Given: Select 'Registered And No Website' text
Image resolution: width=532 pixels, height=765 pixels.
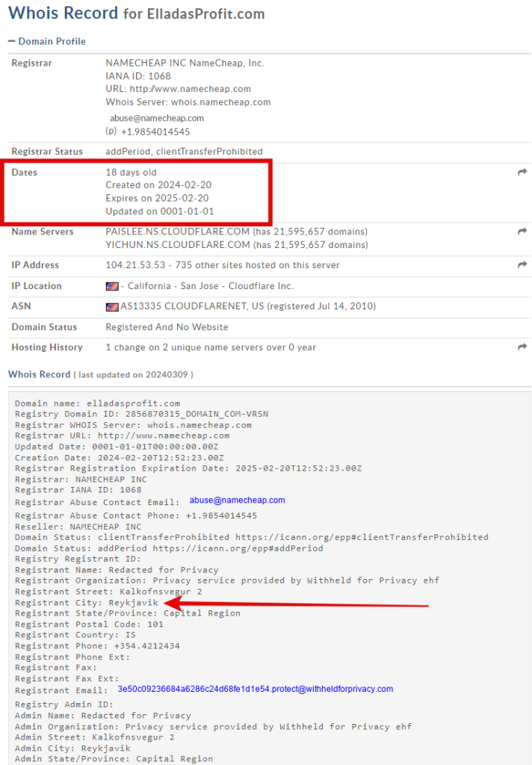Looking at the screenshot, I should pos(167,327).
